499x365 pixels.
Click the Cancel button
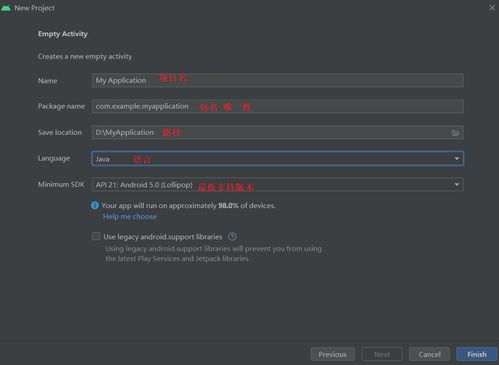click(x=429, y=354)
